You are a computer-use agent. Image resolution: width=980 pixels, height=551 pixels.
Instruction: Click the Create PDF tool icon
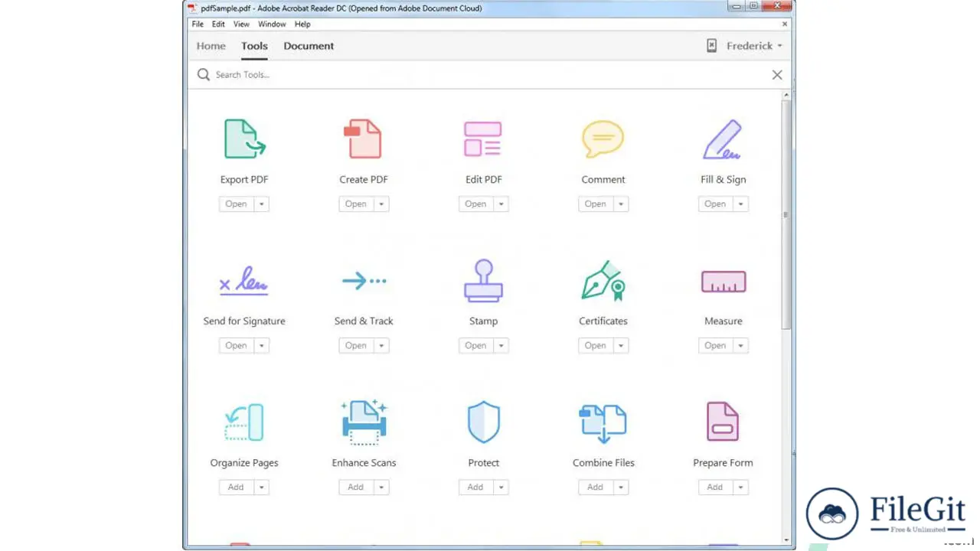pos(363,139)
